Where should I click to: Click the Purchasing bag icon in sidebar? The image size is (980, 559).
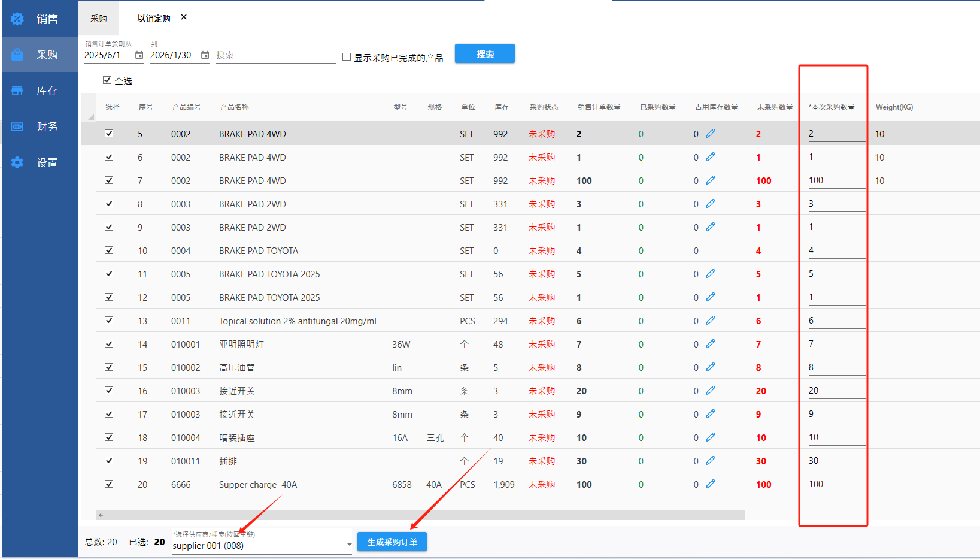pos(17,55)
